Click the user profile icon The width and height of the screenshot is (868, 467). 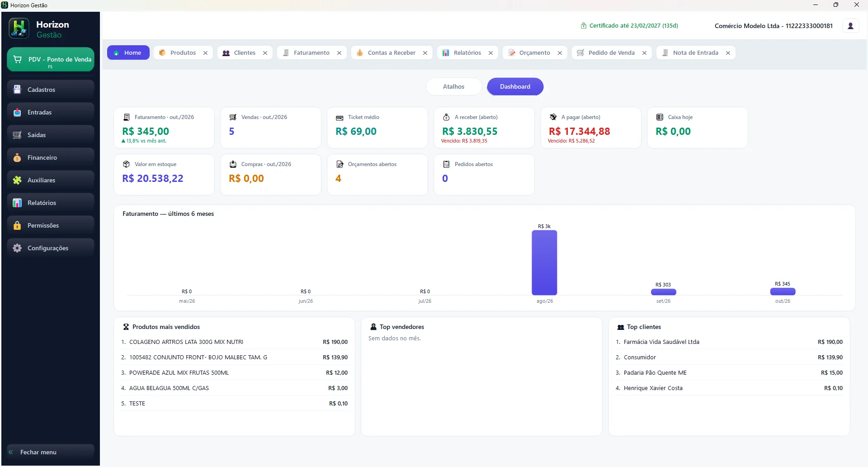(x=850, y=26)
